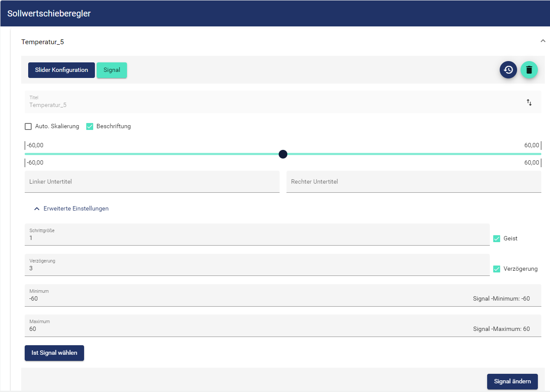Switch to the Signal tab
The image size is (550, 392).
112,70
